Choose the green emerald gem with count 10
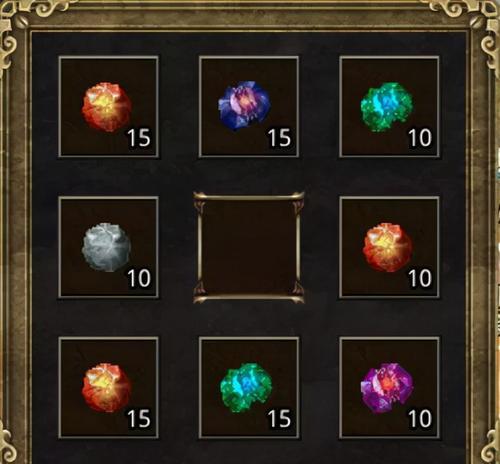Screen dimensions: 500x464 point(387,107)
